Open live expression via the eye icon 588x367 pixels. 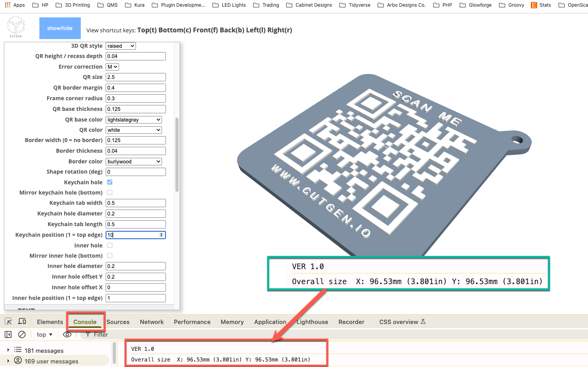click(67, 334)
